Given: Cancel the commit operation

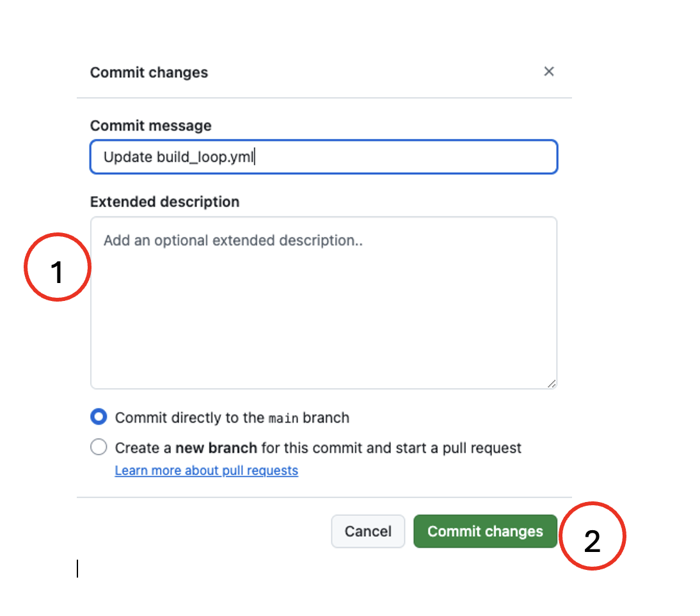Looking at the screenshot, I should pos(368,531).
